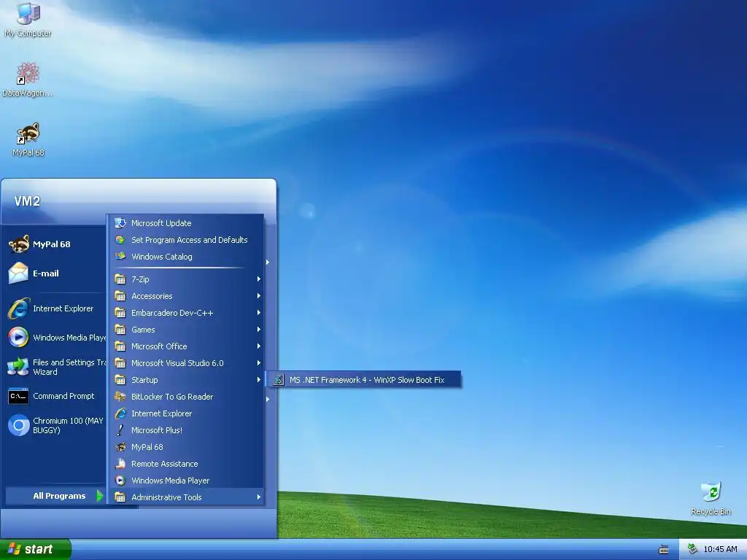Click the BitLocker To Go Reader icon

click(x=120, y=396)
